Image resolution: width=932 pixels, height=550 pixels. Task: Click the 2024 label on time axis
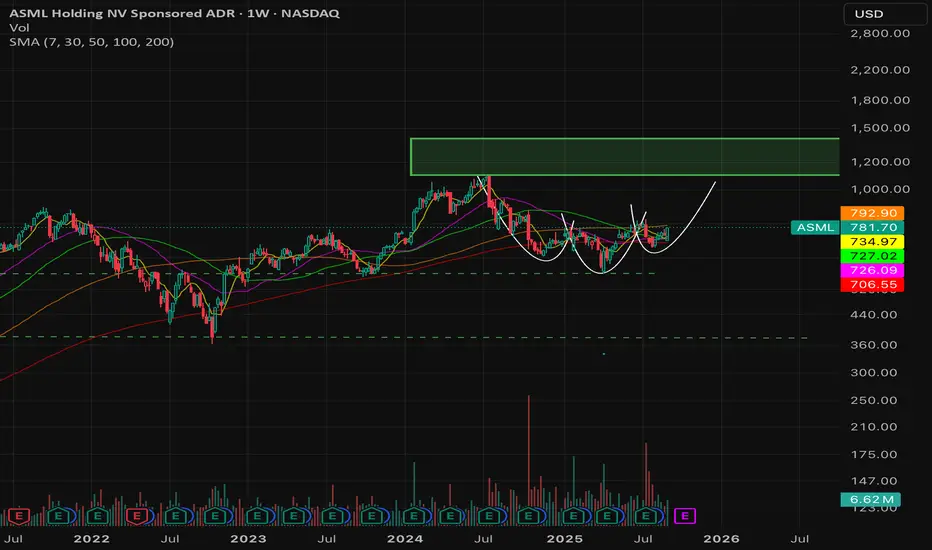coord(405,539)
